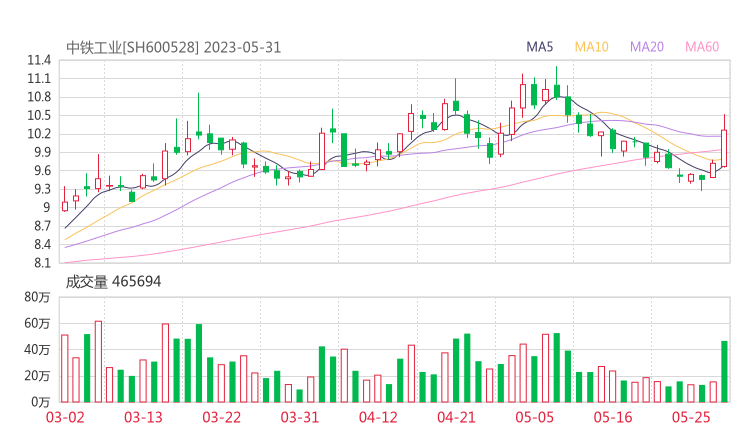Select the 03-02 date label

point(65,417)
